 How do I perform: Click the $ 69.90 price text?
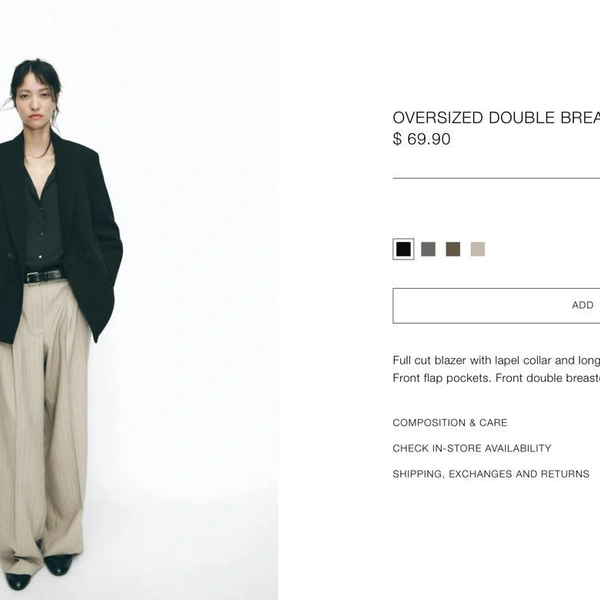(x=421, y=139)
